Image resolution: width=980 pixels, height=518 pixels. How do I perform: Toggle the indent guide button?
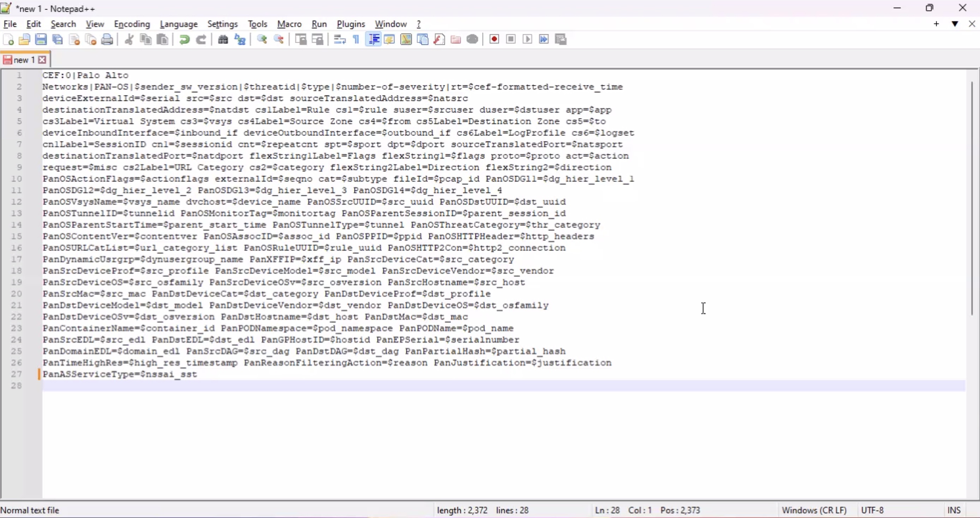coord(374,39)
